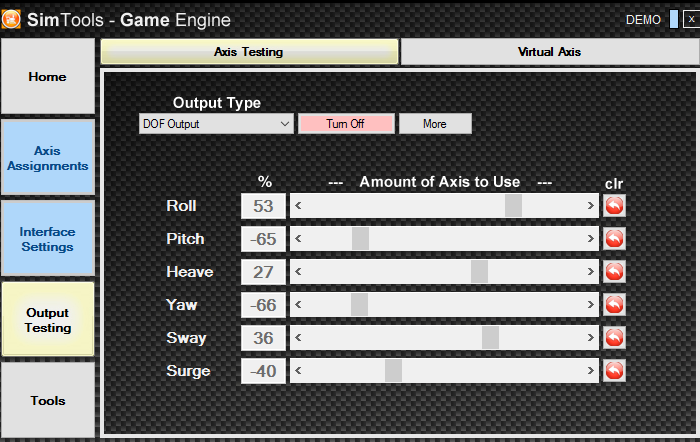Open the Tools section
Screen dimensions: 700x442
click(x=48, y=400)
